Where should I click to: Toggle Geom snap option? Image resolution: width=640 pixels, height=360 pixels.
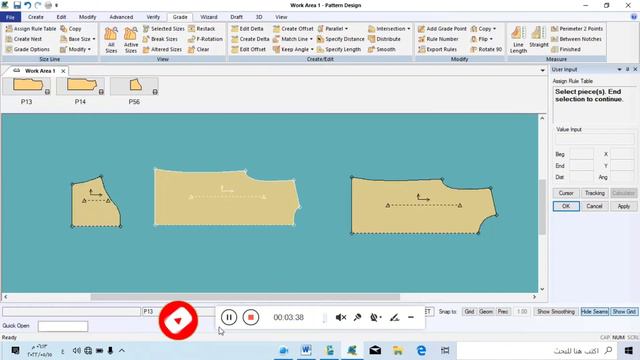point(486,311)
